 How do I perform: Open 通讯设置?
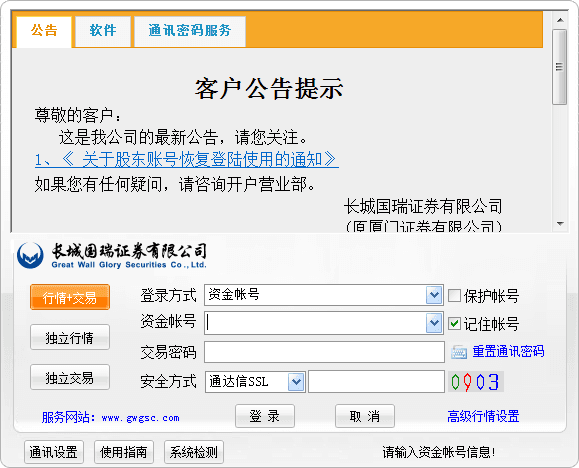[54, 452]
